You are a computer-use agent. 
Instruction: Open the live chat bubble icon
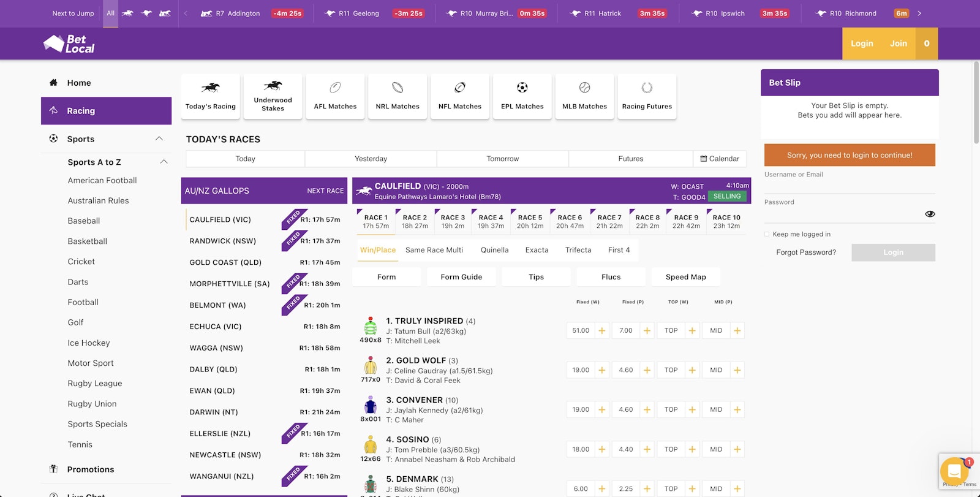click(954, 471)
